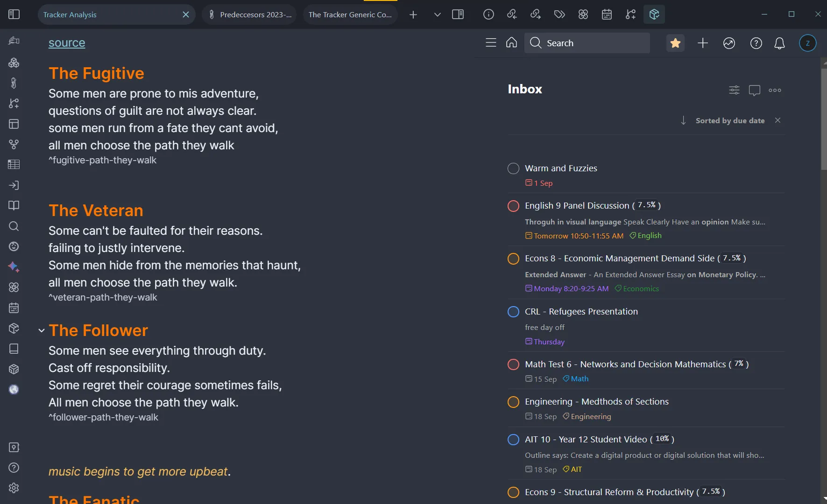Click the home icon beside Search
This screenshot has width=827, height=504.
(511, 43)
